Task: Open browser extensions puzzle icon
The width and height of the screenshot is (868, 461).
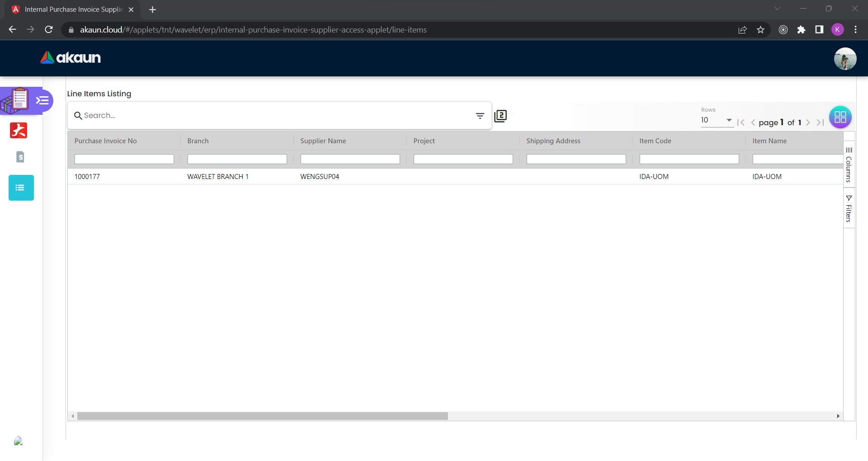Action: (801, 30)
